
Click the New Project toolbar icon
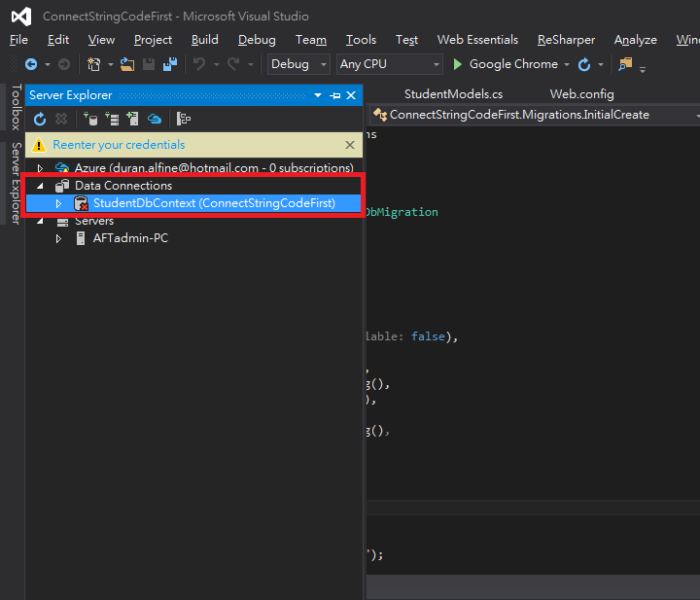[x=93, y=65]
